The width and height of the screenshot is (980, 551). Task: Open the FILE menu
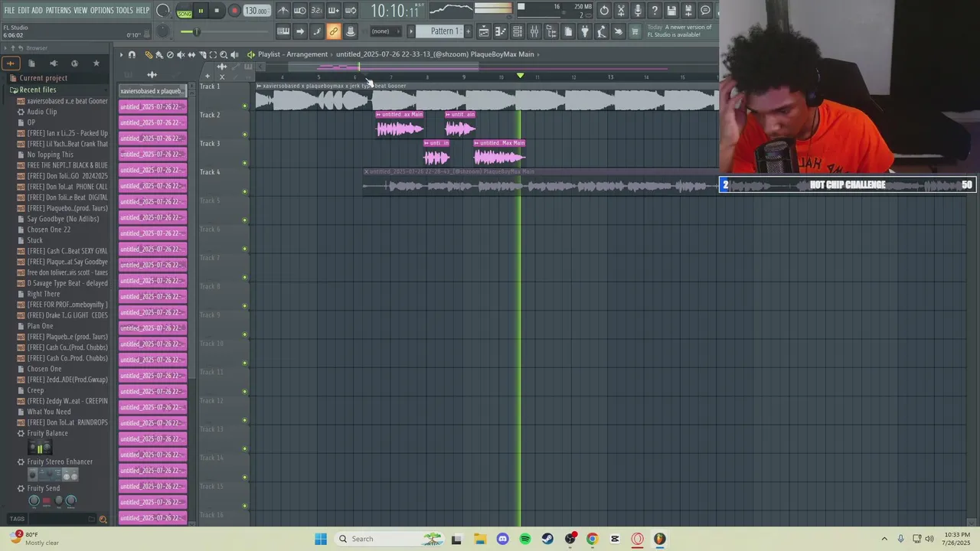(9, 11)
